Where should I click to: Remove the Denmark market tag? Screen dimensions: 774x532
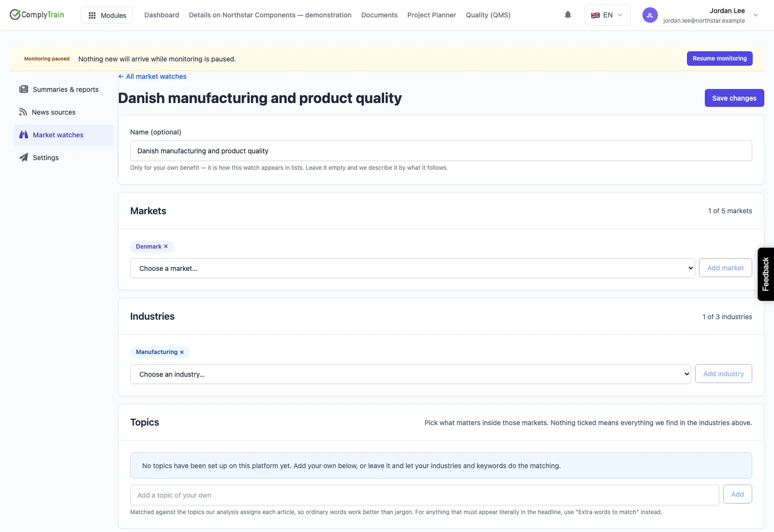[x=166, y=246]
